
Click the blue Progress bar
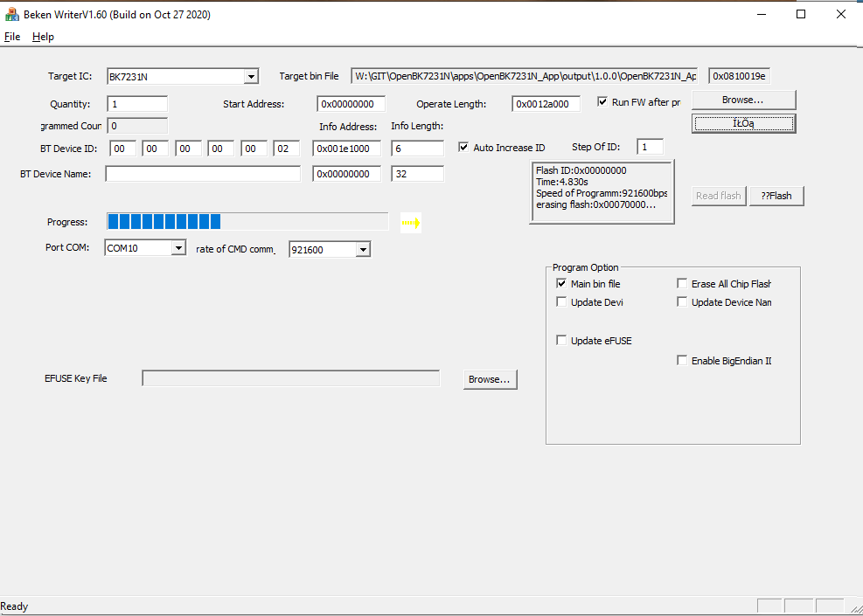tap(247, 222)
